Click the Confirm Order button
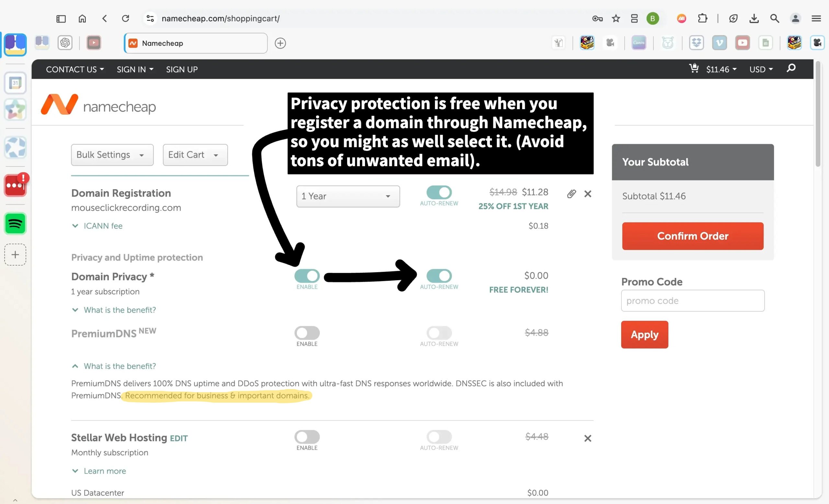The width and height of the screenshot is (829, 504). pos(692,236)
